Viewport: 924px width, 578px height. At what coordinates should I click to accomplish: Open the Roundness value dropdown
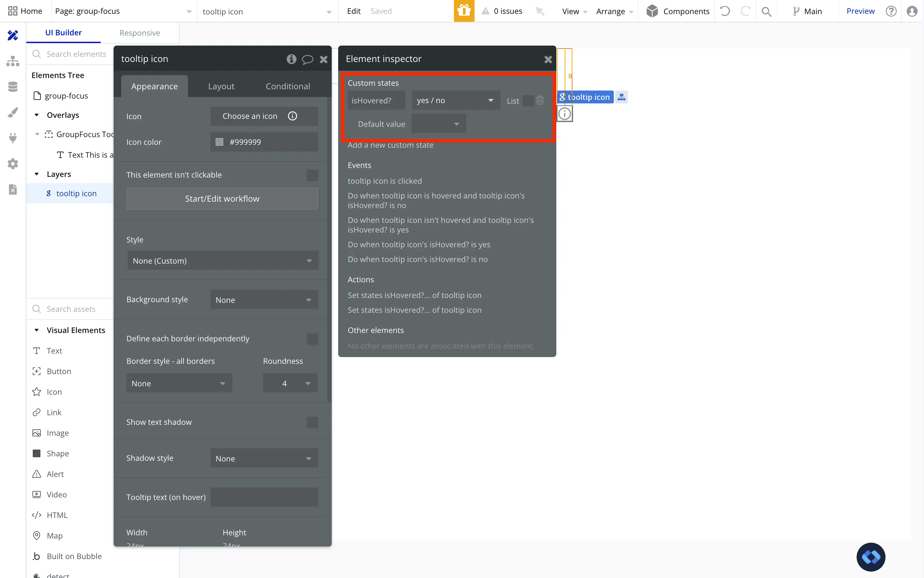click(290, 383)
